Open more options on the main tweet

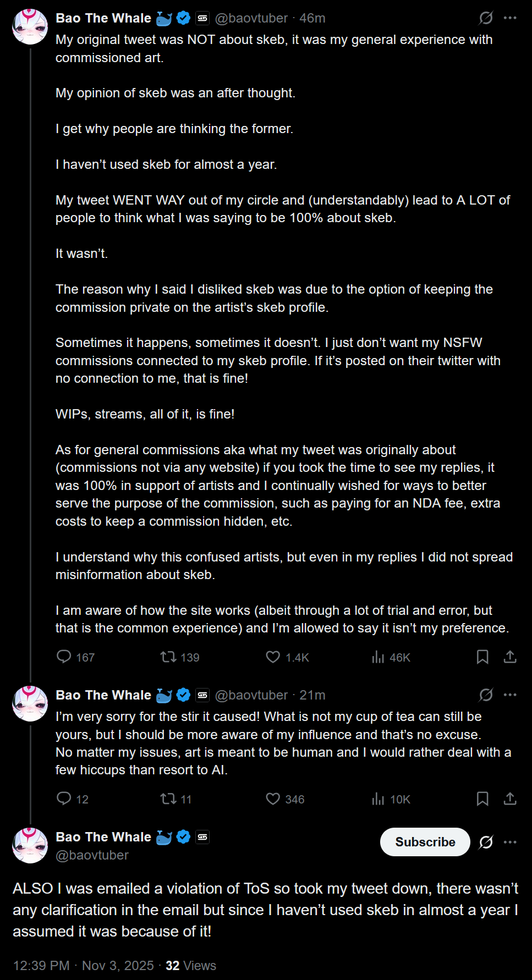510,842
